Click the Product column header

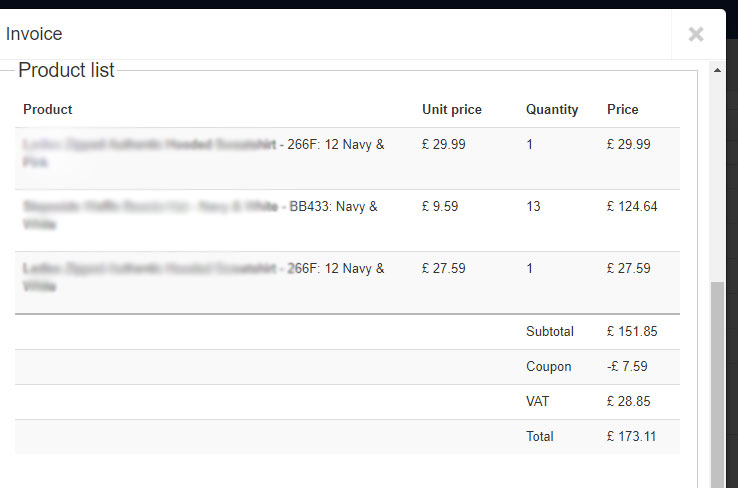[x=48, y=110]
